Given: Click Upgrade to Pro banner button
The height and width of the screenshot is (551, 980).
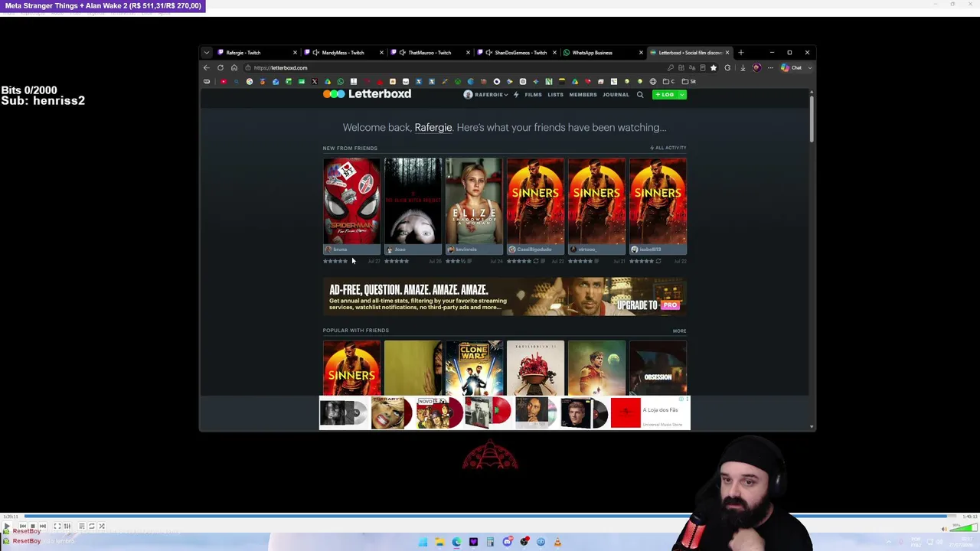Looking at the screenshot, I should click(648, 305).
